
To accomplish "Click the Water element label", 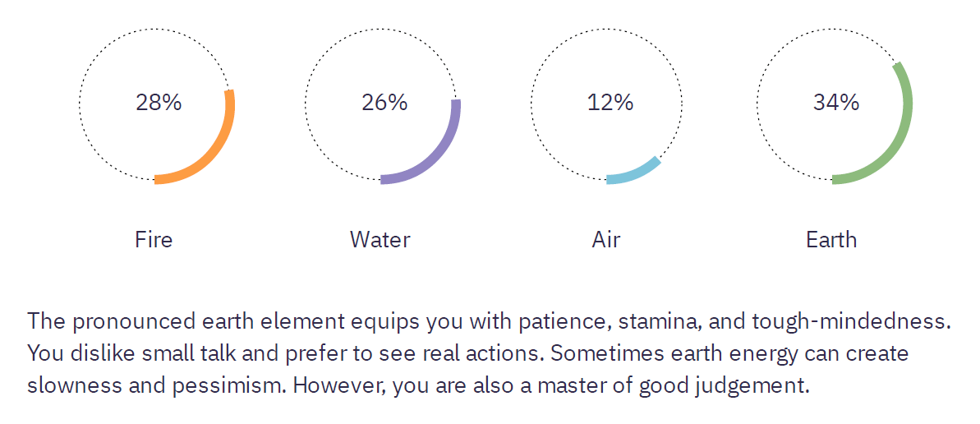I will tap(380, 239).
